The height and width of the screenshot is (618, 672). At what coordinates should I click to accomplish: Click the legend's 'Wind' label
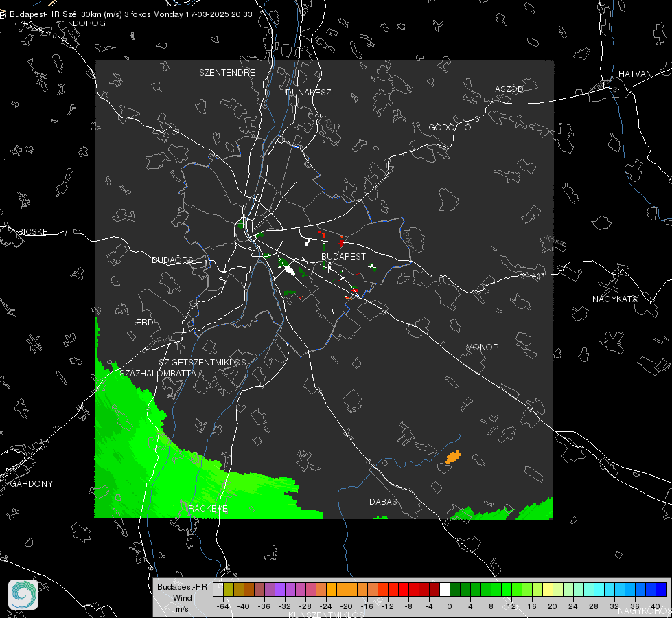click(183, 598)
